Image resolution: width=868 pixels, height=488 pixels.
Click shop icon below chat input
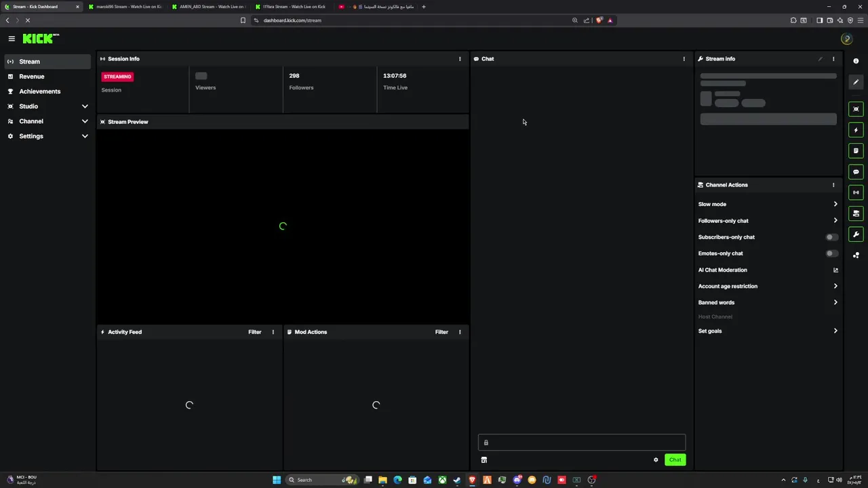tap(484, 460)
